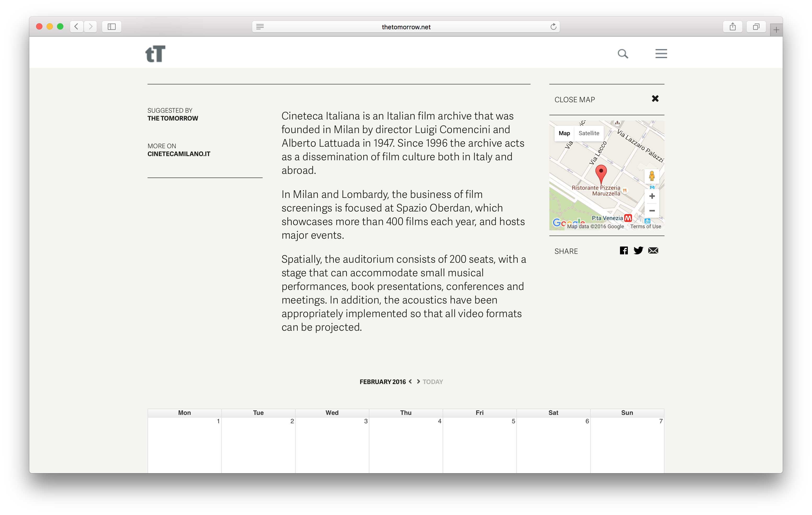
Task: Click the tT site logo
Action: [x=155, y=54]
